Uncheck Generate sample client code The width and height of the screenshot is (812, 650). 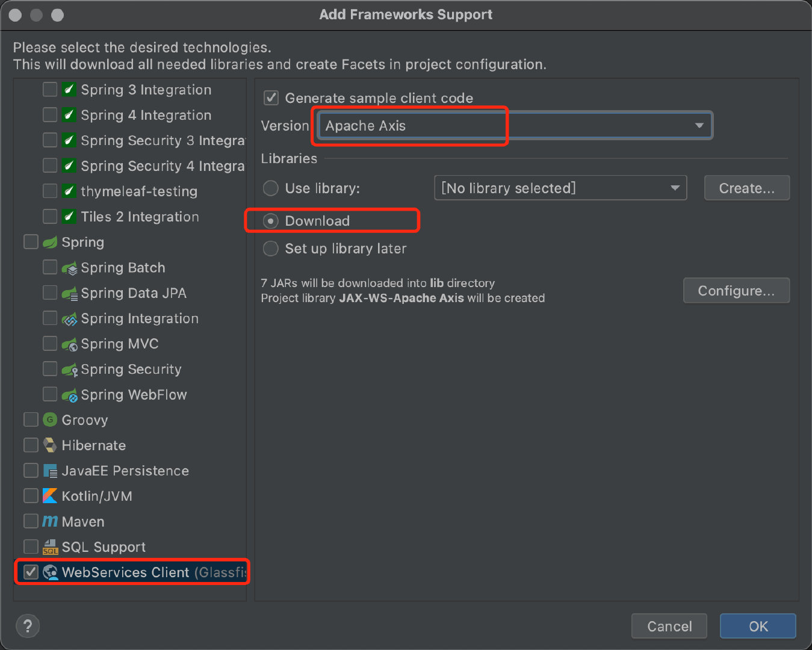pyautogui.click(x=271, y=97)
